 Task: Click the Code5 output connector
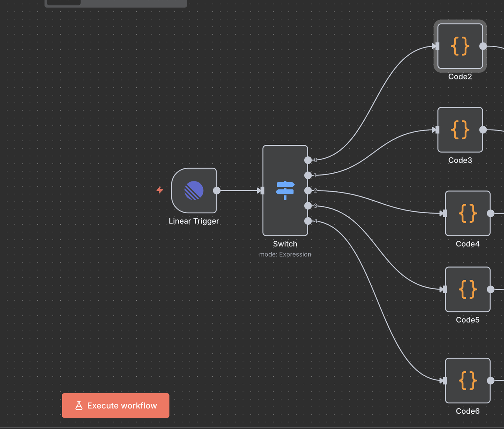491,289
